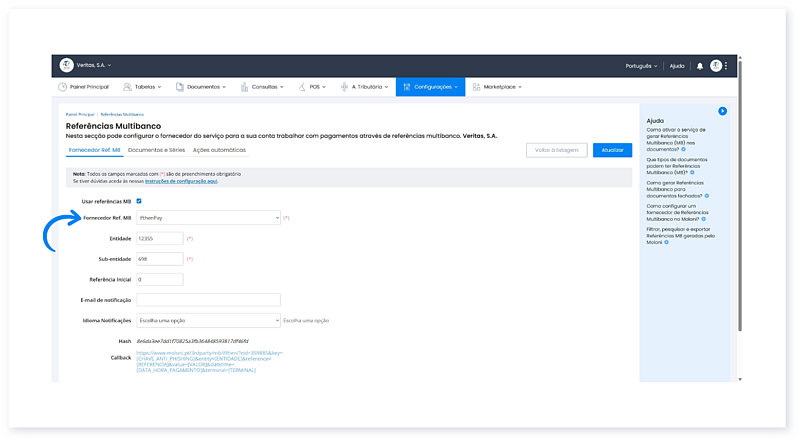Click Painel Principal breadcrumb link
Screen dimensions: 800x442
(80, 114)
